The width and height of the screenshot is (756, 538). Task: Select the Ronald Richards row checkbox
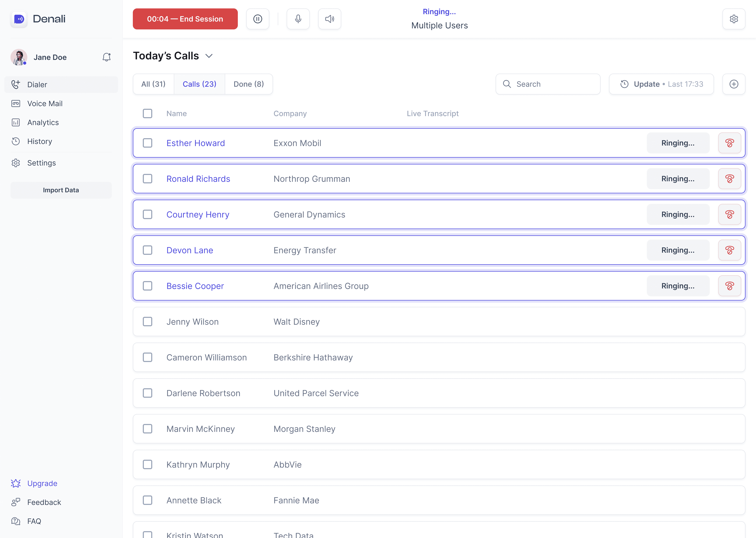pyautogui.click(x=147, y=179)
